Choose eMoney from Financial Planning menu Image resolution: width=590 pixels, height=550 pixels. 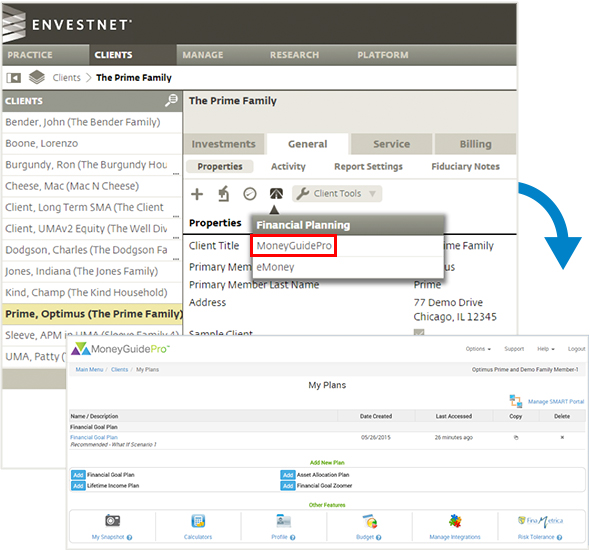coord(348,267)
